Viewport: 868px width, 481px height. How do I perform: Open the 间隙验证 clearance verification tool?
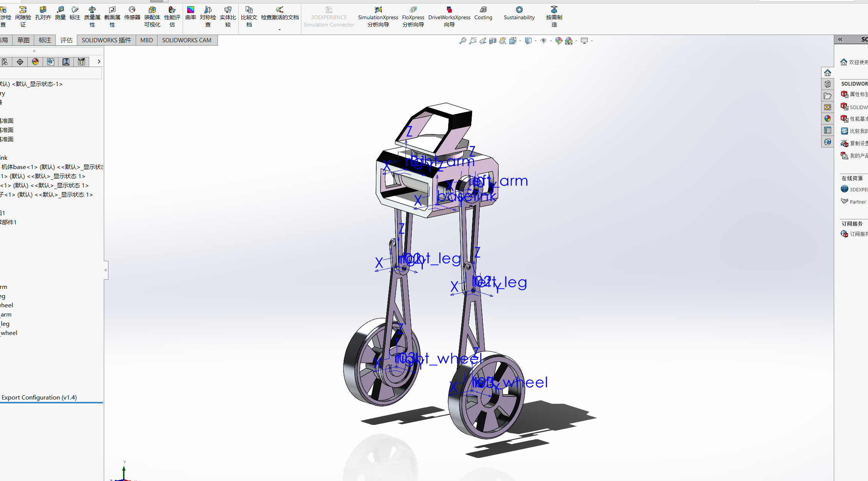tap(23, 17)
